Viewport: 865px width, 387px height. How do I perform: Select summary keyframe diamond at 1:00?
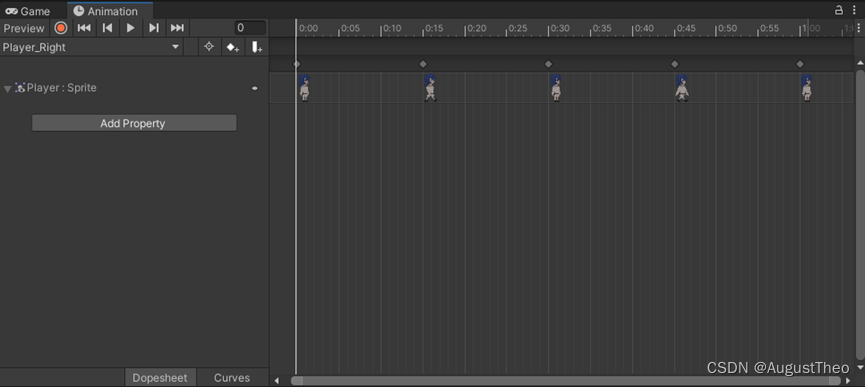pos(800,64)
